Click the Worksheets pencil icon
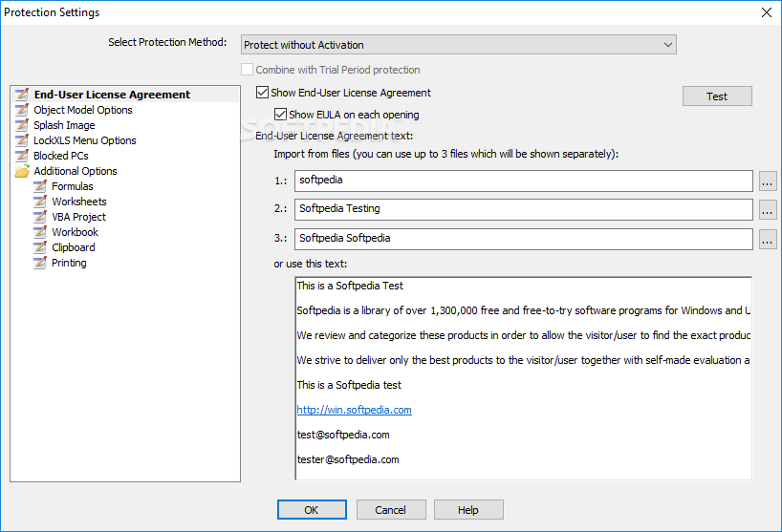The height and width of the screenshot is (532, 782). [40, 202]
